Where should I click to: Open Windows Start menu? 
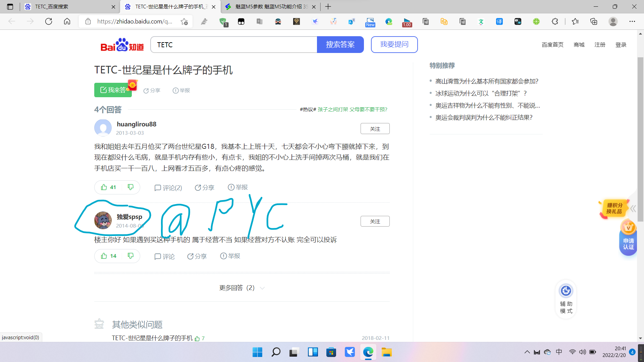[257, 352]
